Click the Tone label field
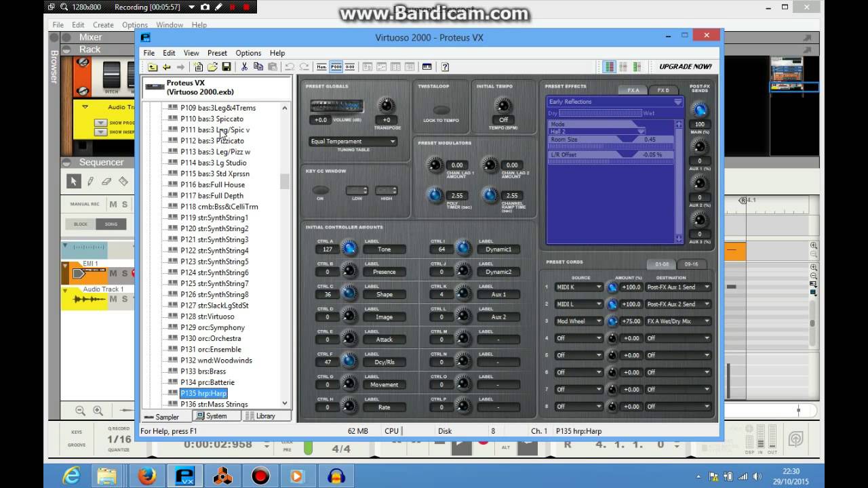868x488 pixels. pyautogui.click(x=384, y=249)
